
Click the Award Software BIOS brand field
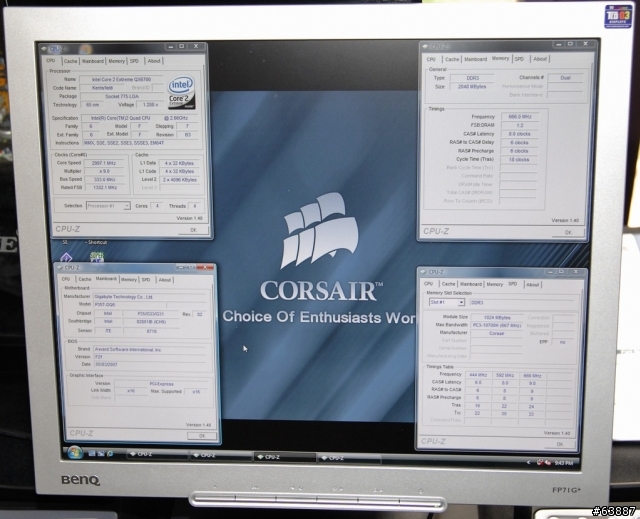(x=150, y=350)
